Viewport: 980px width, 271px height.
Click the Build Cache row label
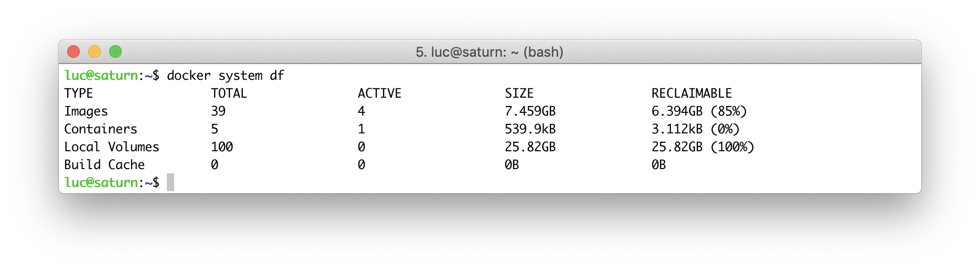[104, 165]
